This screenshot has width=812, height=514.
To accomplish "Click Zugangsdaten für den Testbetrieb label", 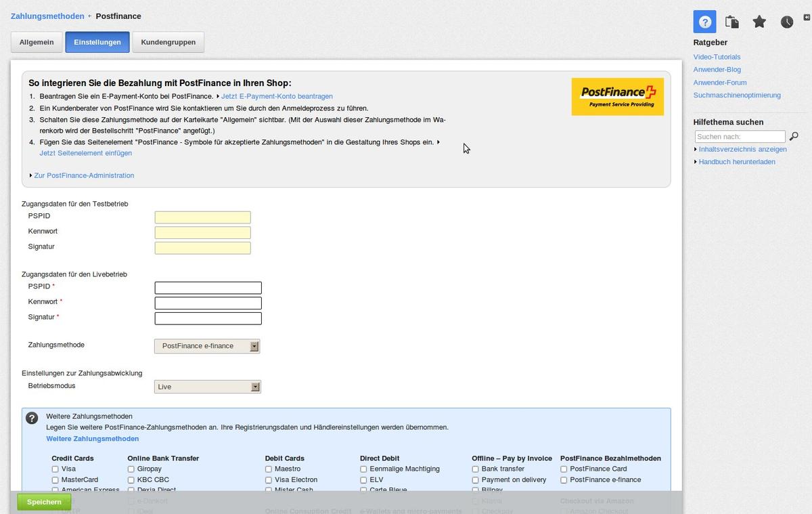I will (x=74, y=204).
